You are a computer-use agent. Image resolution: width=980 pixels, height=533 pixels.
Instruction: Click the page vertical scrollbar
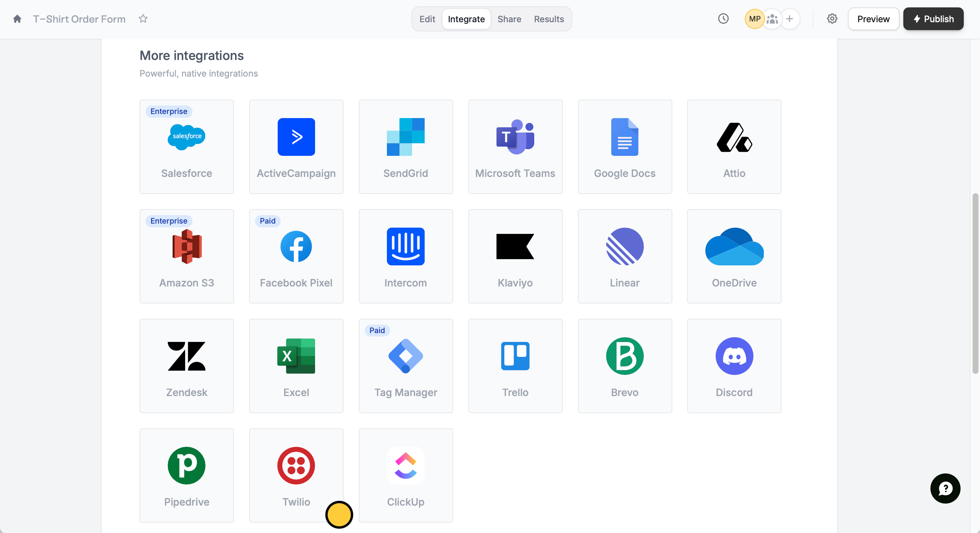975,284
